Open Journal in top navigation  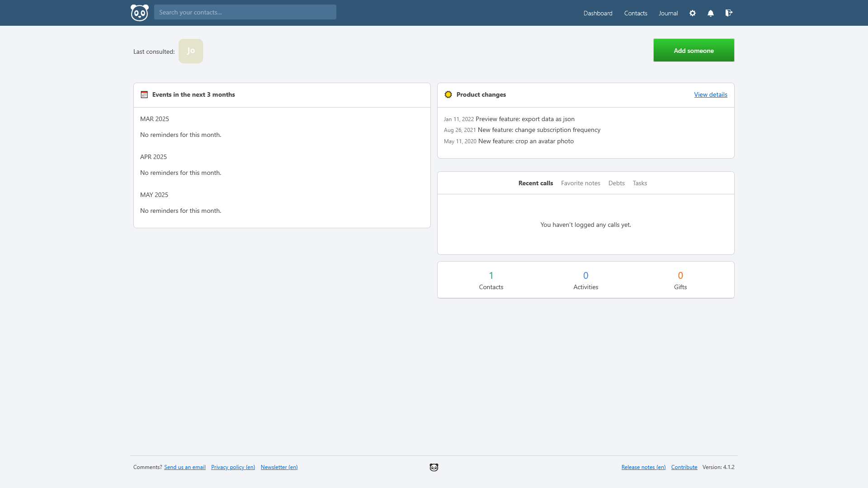668,13
